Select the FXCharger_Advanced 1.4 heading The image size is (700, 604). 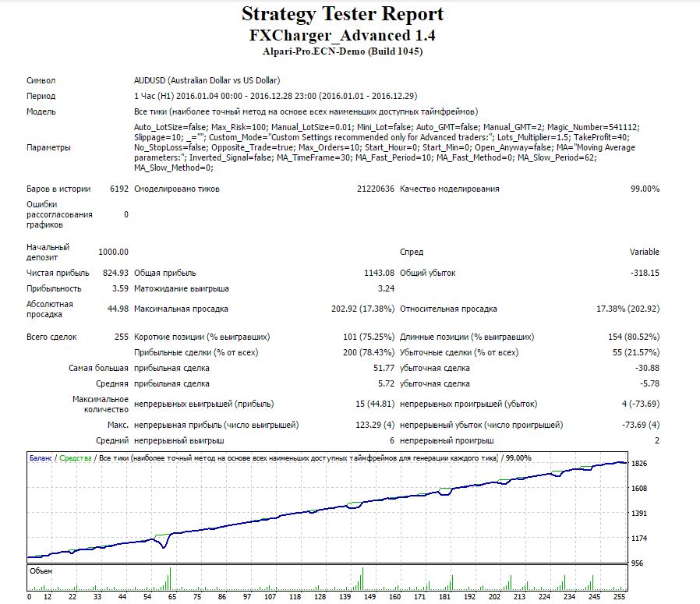click(342, 35)
